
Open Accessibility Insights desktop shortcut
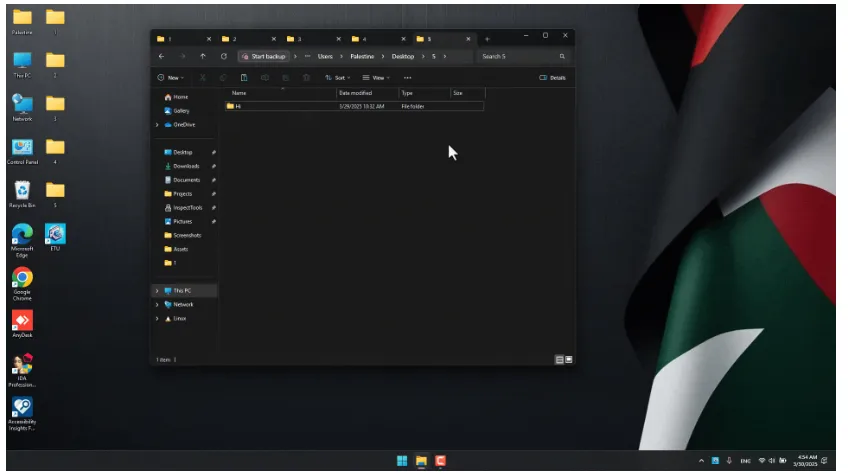[22, 414]
